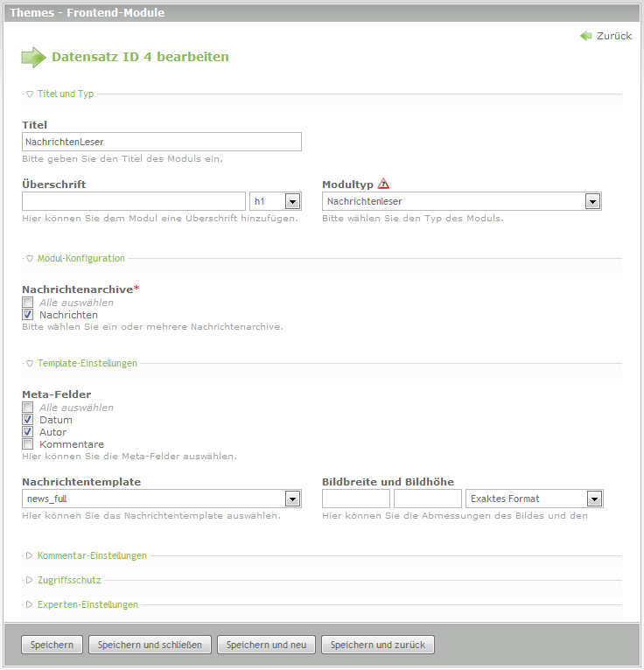Click the Speichern button
Screen dimensions: 644x670
coord(52,646)
